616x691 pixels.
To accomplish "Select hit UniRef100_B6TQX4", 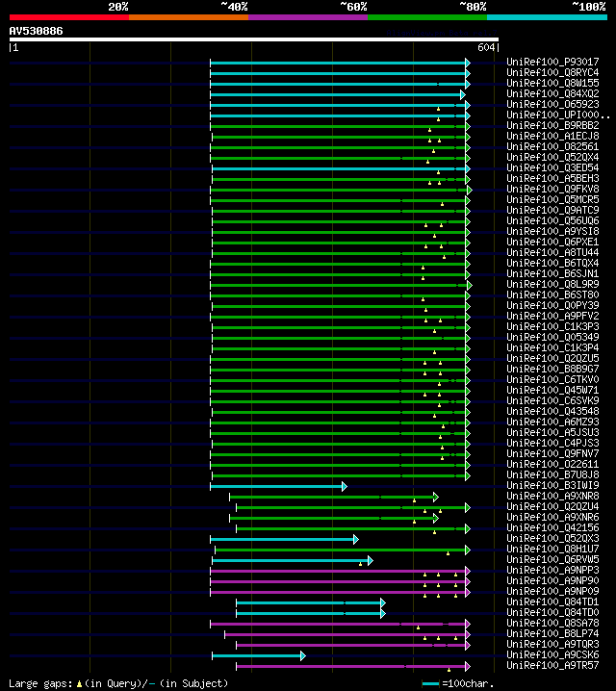I will [552, 263].
